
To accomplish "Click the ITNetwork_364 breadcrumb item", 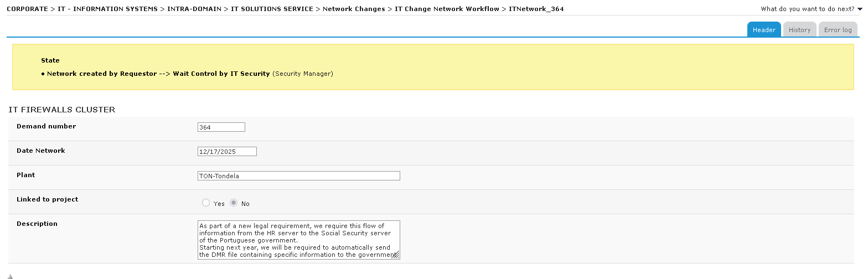I will 536,9.
